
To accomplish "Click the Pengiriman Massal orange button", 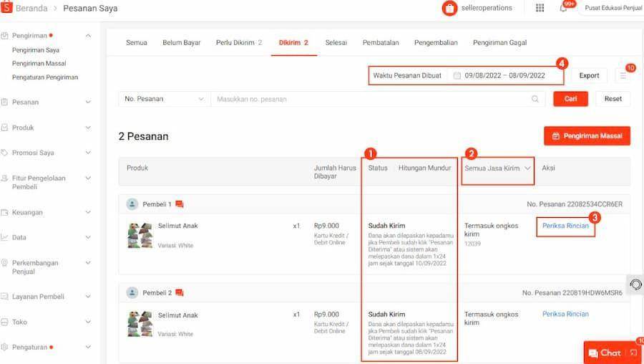I will (x=587, y=136).
